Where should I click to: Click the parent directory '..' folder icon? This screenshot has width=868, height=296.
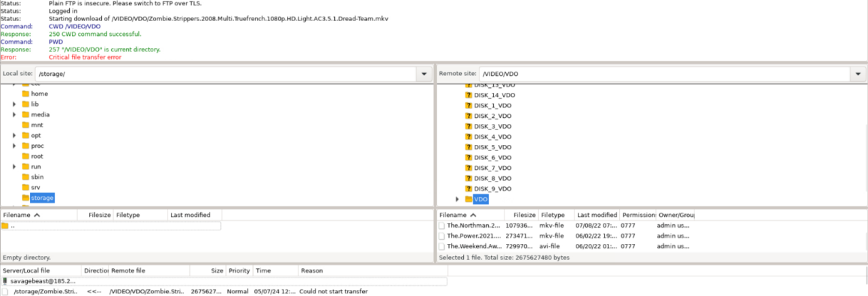(x=5, y=226)
